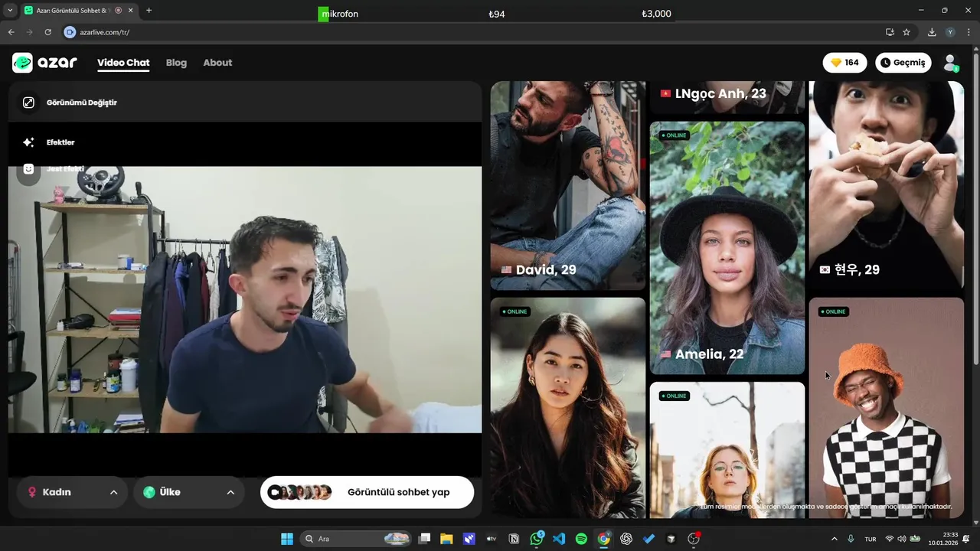Click the Chrome taskbar icon

[604, 539]
